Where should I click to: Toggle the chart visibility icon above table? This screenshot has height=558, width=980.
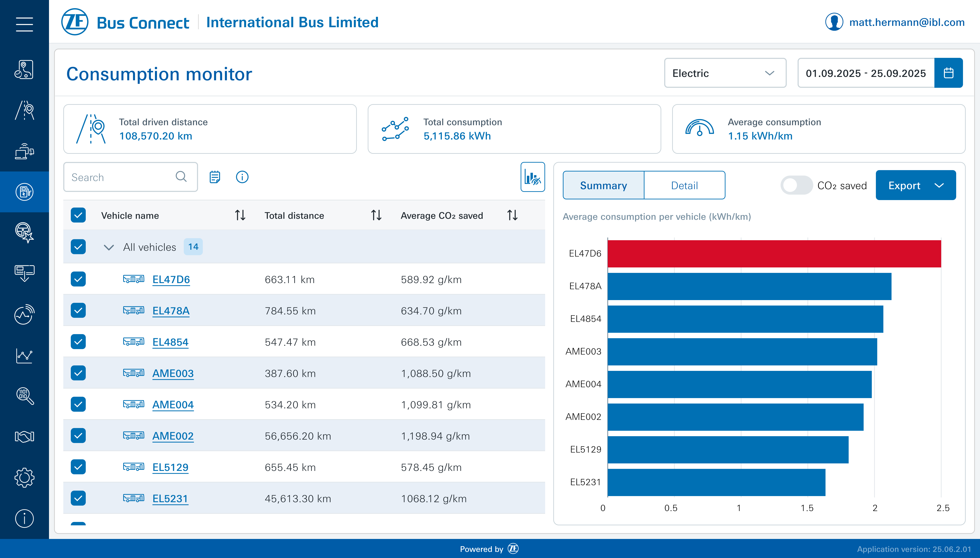[532, 177]
